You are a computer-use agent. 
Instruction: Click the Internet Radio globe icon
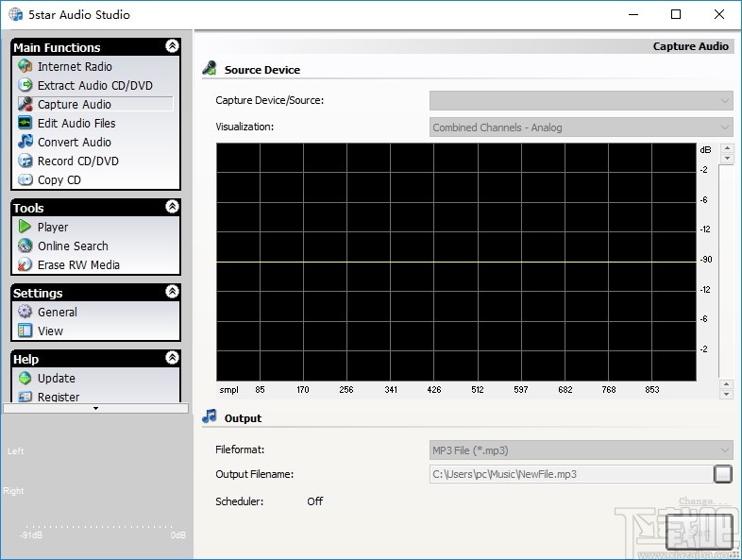click(25, 67)
